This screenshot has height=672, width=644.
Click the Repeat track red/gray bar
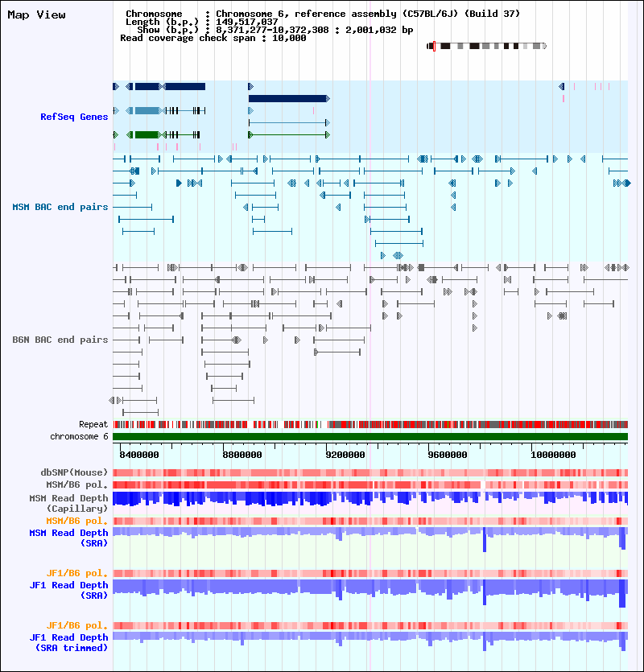tap(370, 425)
